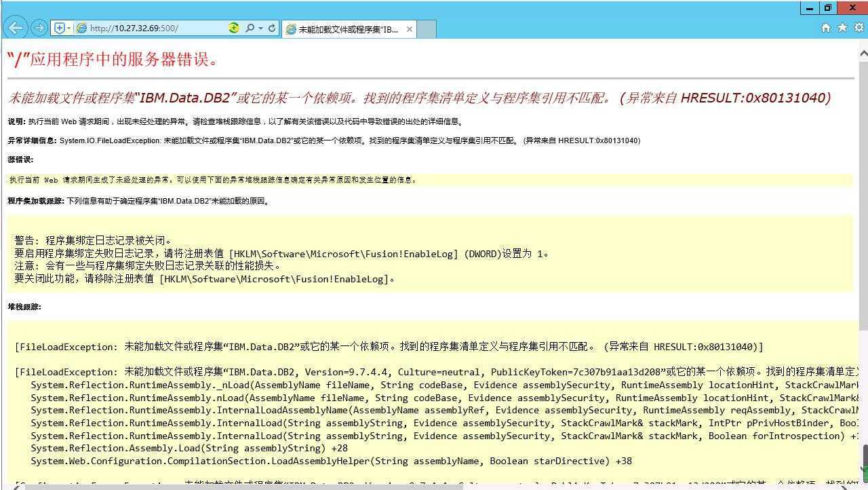This screenshot has height=490, width=868.
Task: Click stack line System.Reflection.Assembly.Load(String assemblyString) +28
Action: point(189,448)
